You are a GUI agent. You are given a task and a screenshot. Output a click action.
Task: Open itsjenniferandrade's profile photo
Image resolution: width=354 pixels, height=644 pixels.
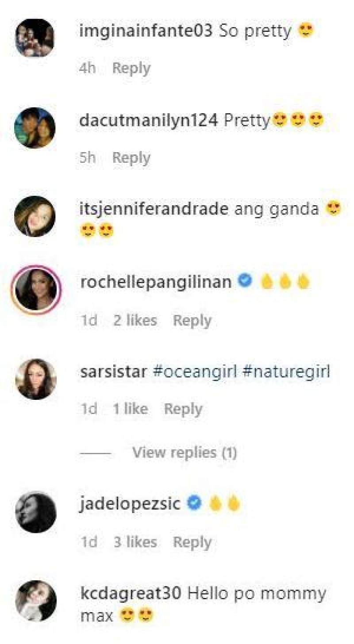(35, 216)
